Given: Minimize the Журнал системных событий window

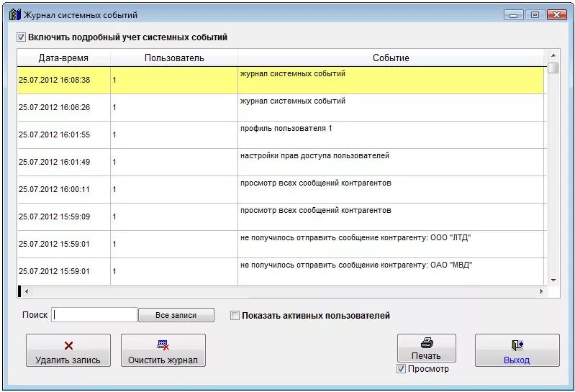Looking at the screenshot, I should pos(513,15).
